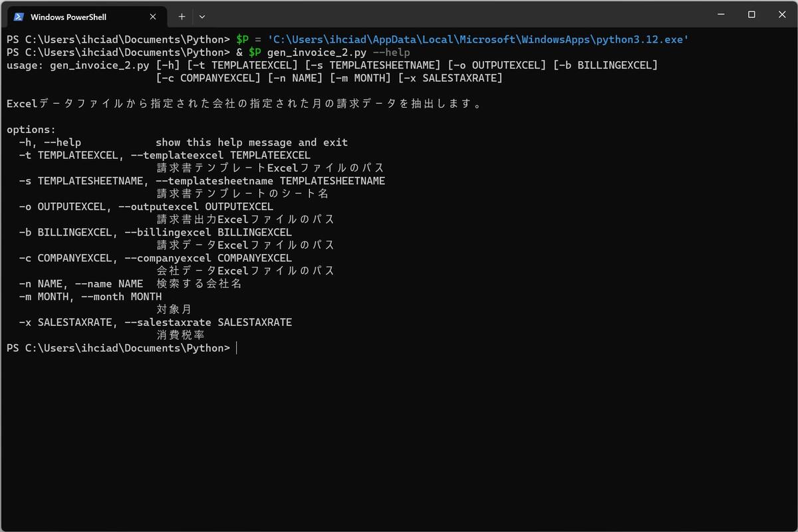
Task: Click the options: heading text
Action: 31,130
